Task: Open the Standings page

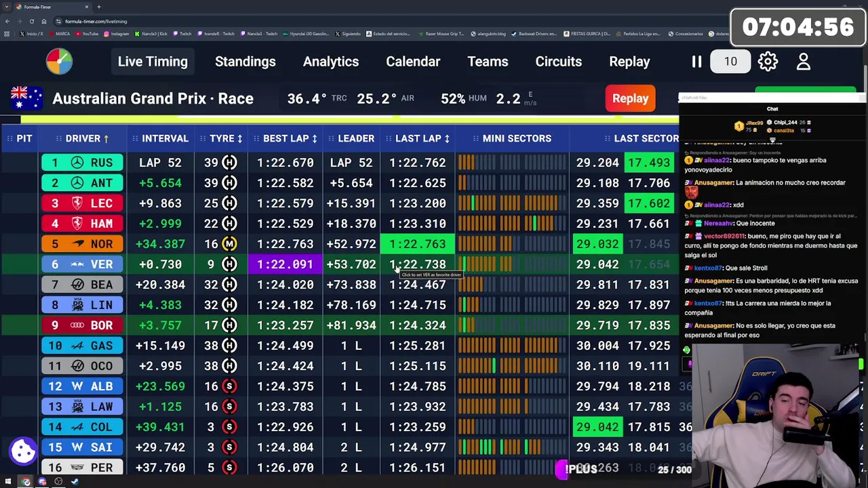Action: point(245,62)
